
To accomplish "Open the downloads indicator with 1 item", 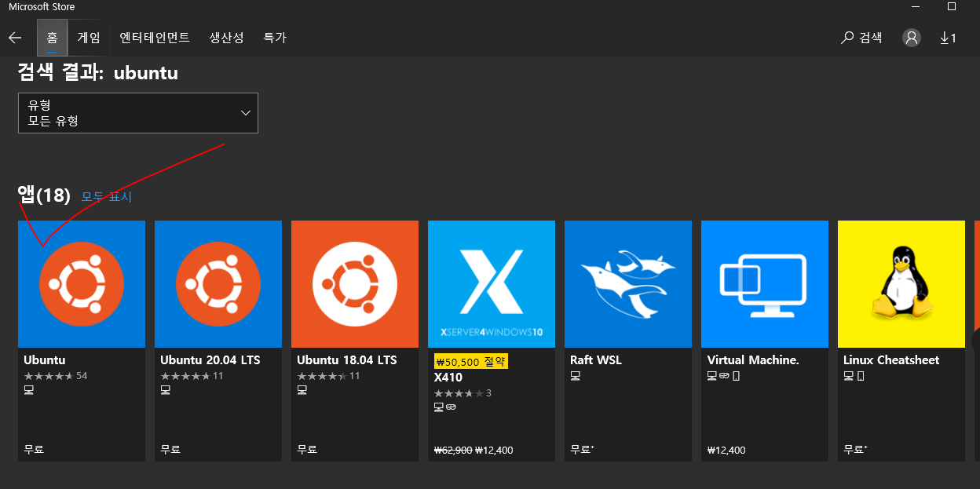I will [948, 38].
